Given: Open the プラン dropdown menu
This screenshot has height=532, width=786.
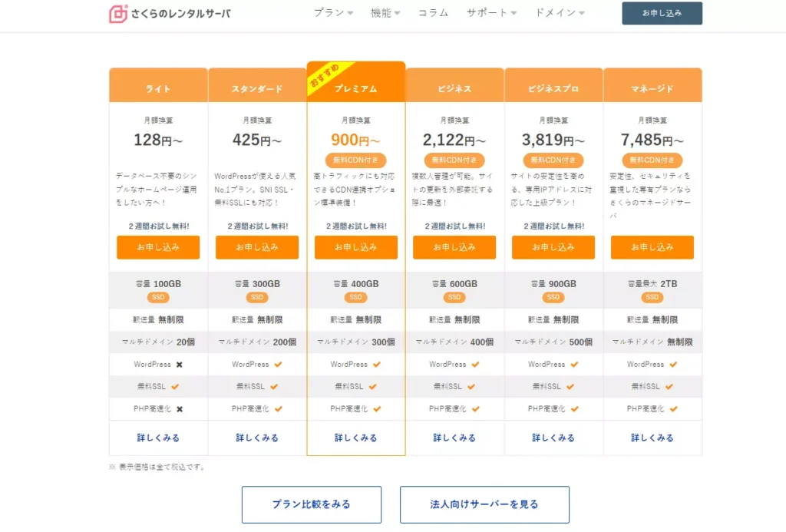Looking at the screenshot, I should coord(333,13).
